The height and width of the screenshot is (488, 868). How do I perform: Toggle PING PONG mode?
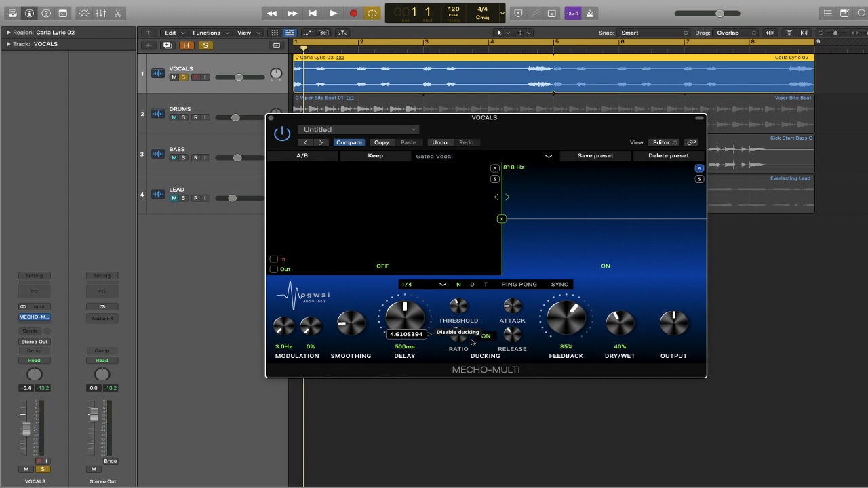(x=519, y=285)
